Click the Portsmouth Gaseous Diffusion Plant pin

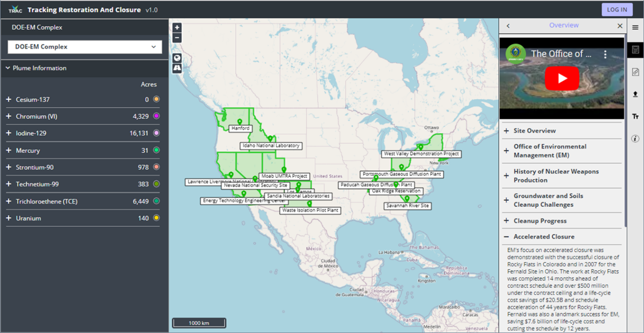point(401,167)
